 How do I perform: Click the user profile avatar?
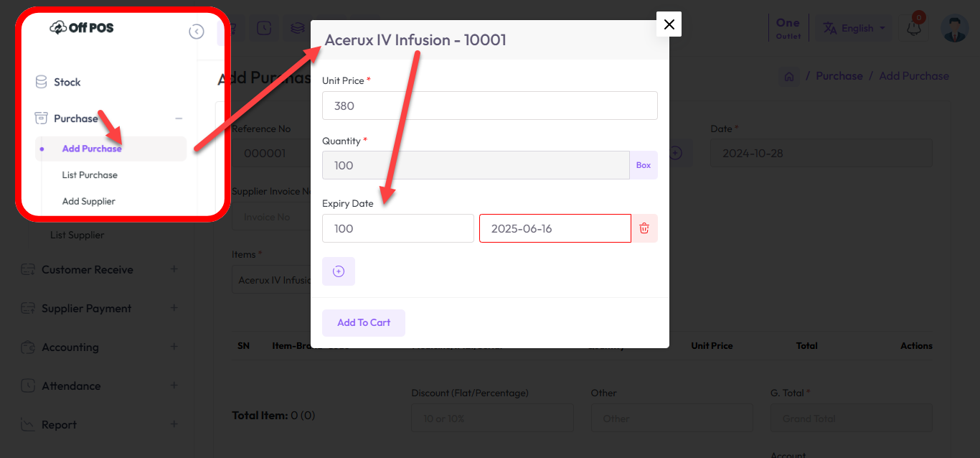coord(954,28)
